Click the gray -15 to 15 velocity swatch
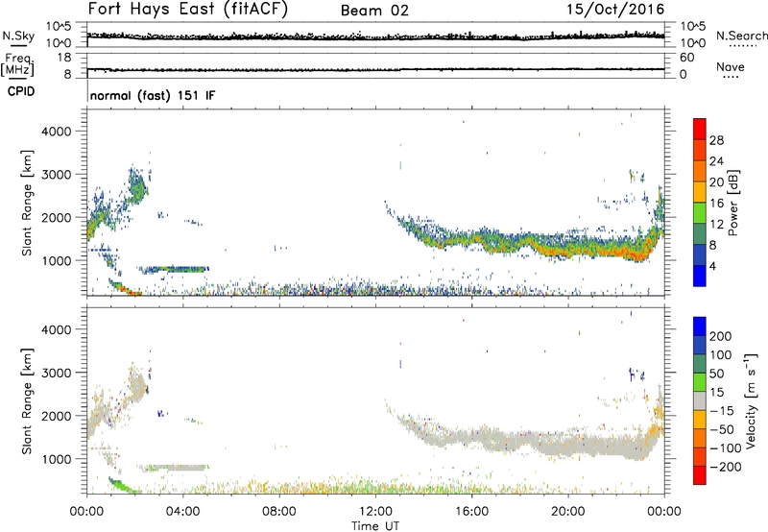The image size is (768, 532). click(x=700, y=400)
